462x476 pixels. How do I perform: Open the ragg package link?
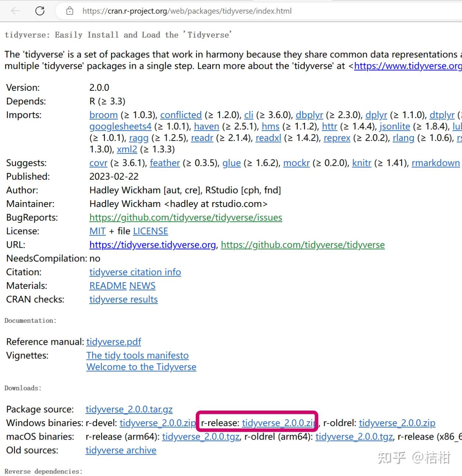tap(139, 138)
